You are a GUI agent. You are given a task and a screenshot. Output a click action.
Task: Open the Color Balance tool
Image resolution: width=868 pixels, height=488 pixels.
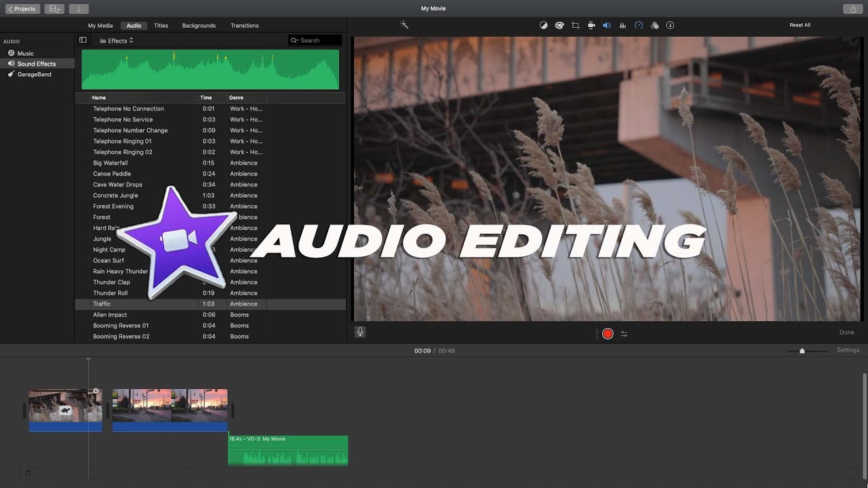543,25
